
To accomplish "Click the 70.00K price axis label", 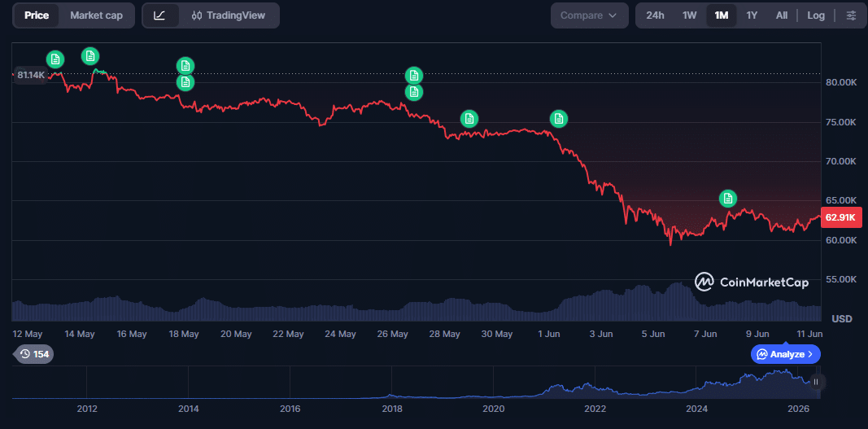I will click(x=840, y=161).
